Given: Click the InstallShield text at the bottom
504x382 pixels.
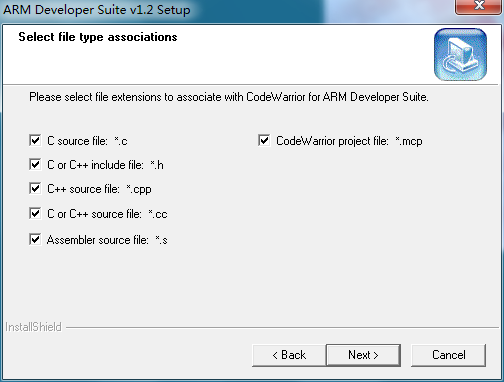Looking at the screenshot, I should click(x=33, y=327).
